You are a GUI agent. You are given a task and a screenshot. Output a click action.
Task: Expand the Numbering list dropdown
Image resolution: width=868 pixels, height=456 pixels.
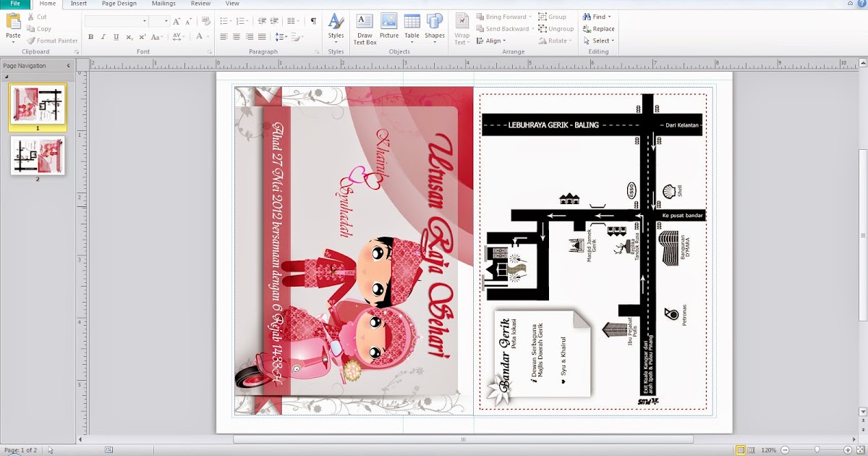(248, 22)
